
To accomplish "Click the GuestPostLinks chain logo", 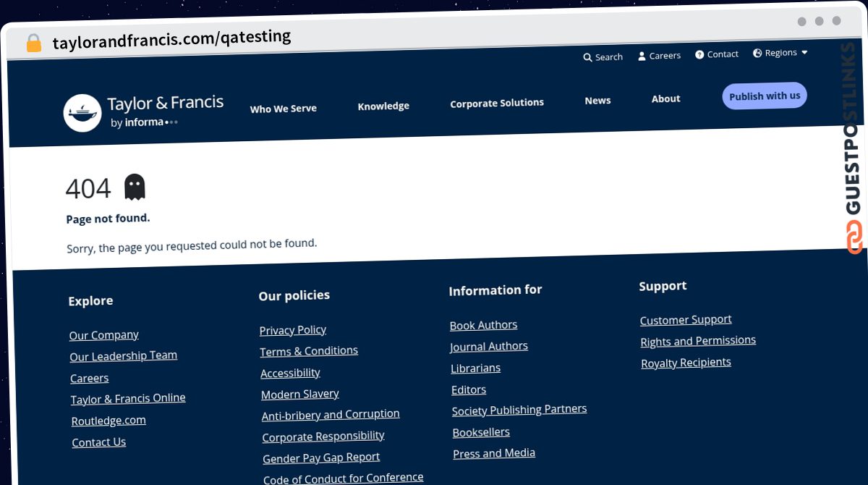I will [854, 237].
